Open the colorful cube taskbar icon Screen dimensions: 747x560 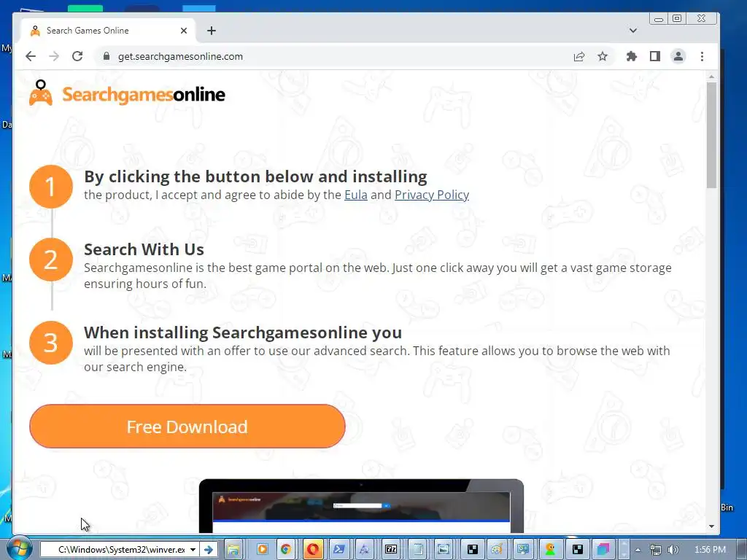pyautogui.click(x=603, y=550)
